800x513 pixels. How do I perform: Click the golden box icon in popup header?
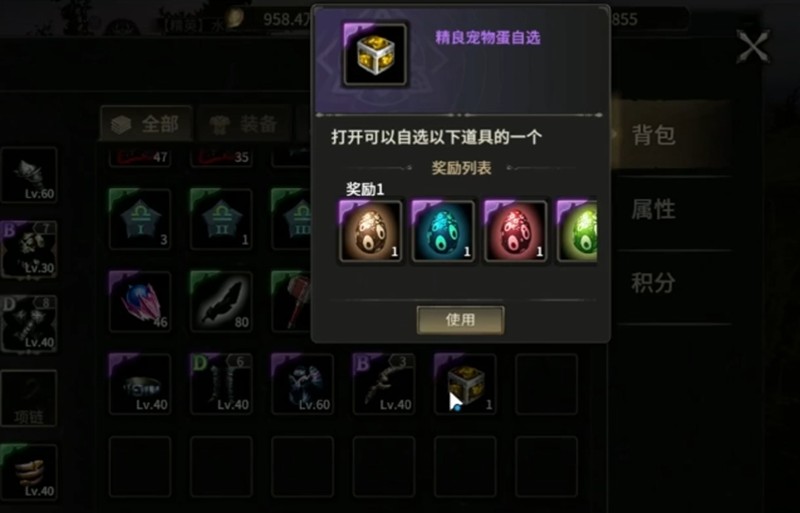(x=375, y=55)
